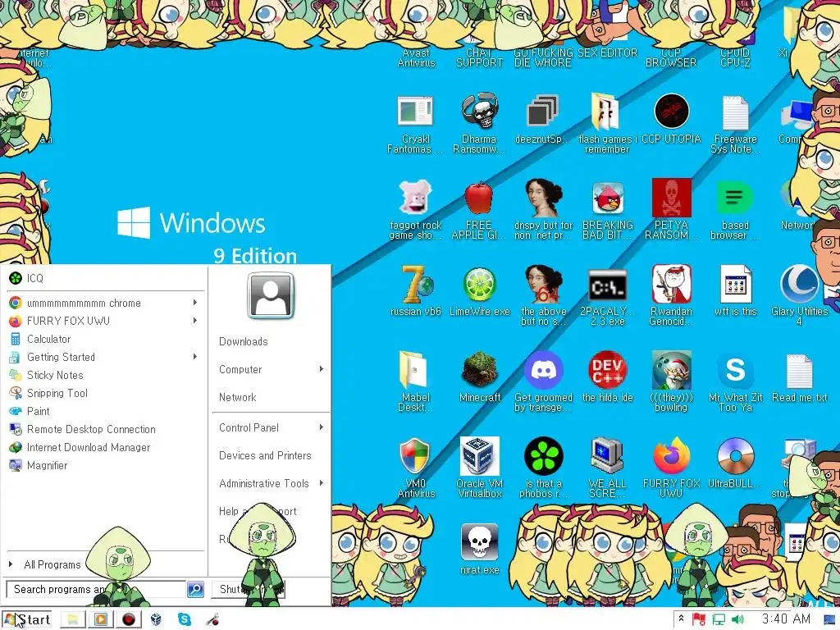
Task: Show hidden system tray icons
Action: [x=681, y=619]
